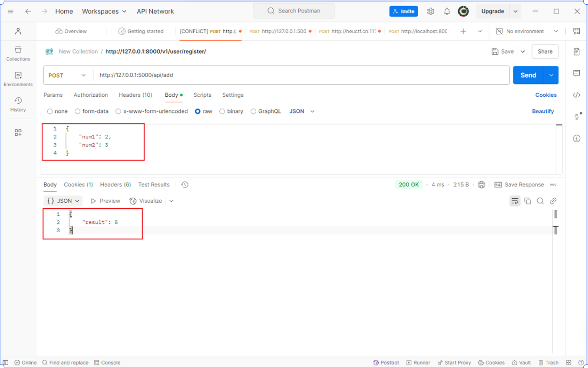Open the help icon in status bar
588x368 pixels.
581,362
